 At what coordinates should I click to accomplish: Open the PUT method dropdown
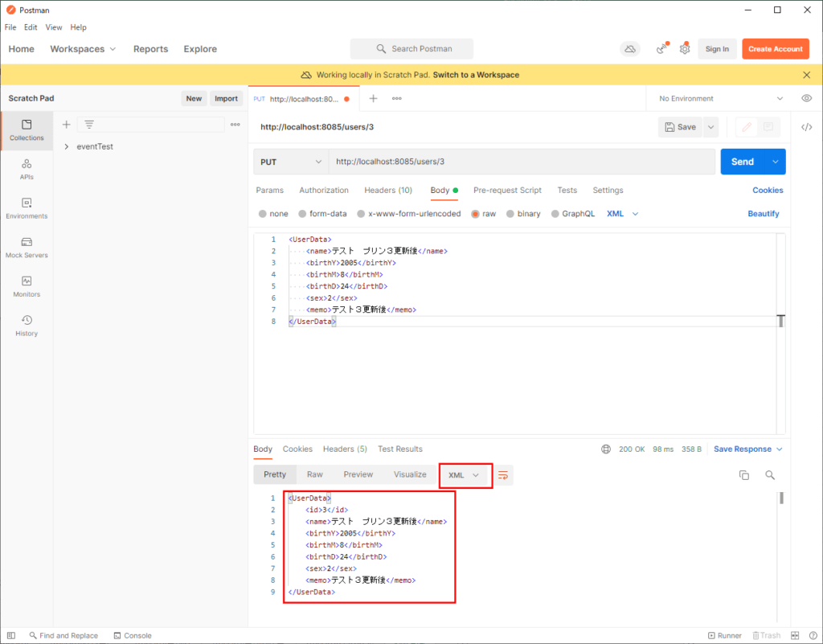290,162
